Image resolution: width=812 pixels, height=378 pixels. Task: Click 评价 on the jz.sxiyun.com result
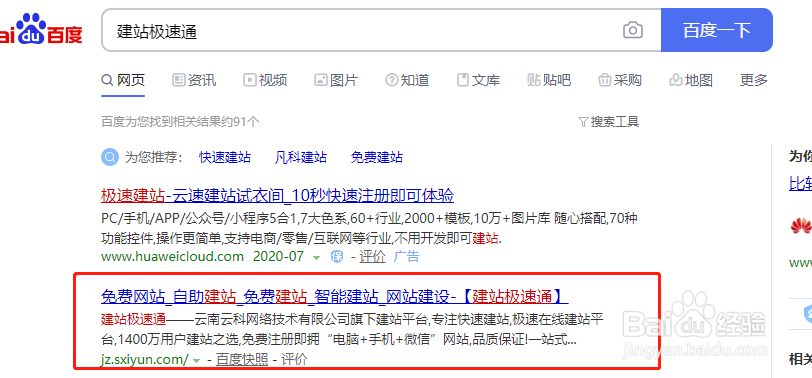click(294, 359)
